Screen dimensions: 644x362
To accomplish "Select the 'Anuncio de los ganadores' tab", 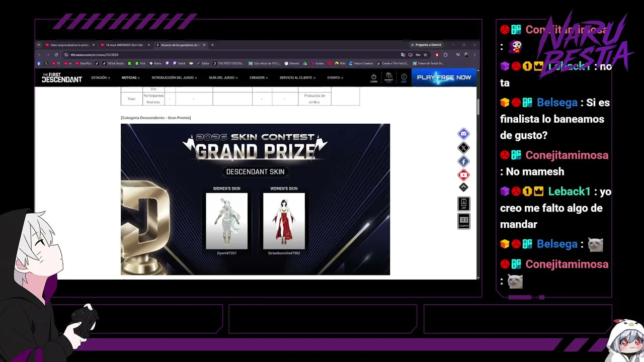I will pos(180,45).
